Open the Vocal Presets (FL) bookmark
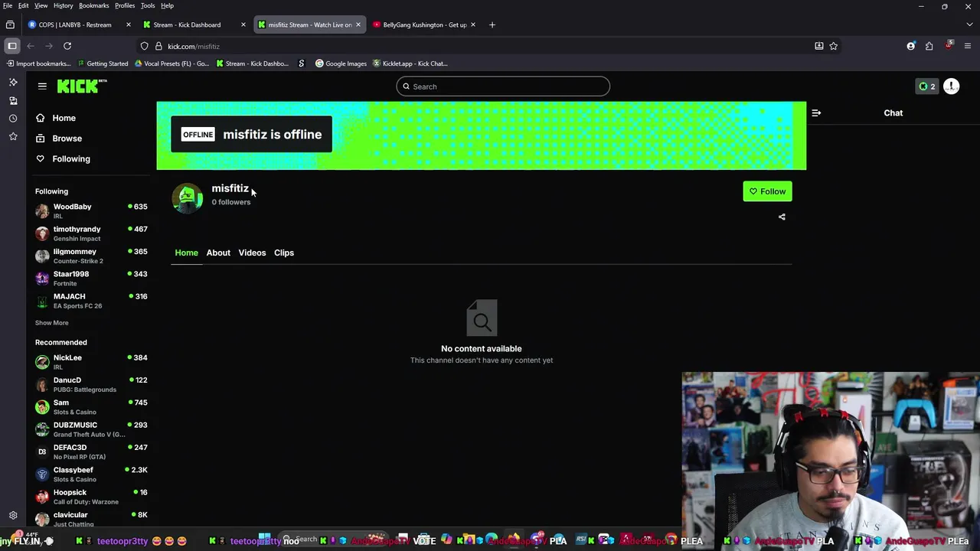This screenshot has width=980, height=551. (171, 64)
